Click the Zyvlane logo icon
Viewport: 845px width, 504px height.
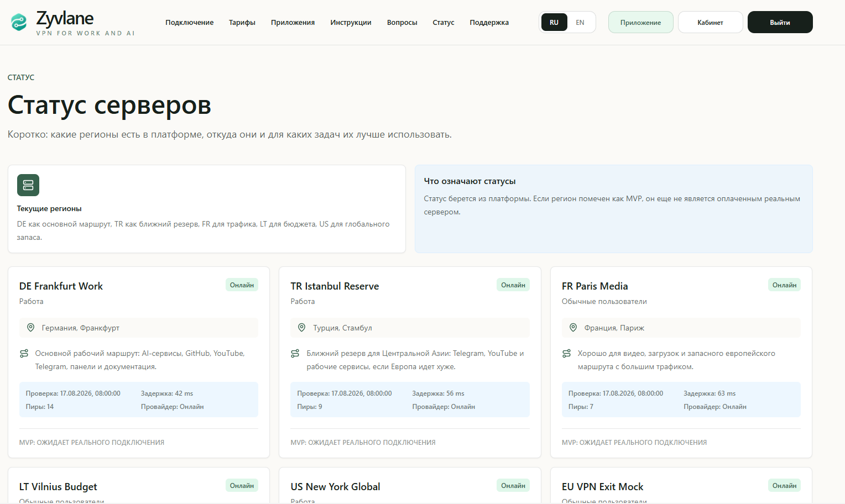point(19,22)
